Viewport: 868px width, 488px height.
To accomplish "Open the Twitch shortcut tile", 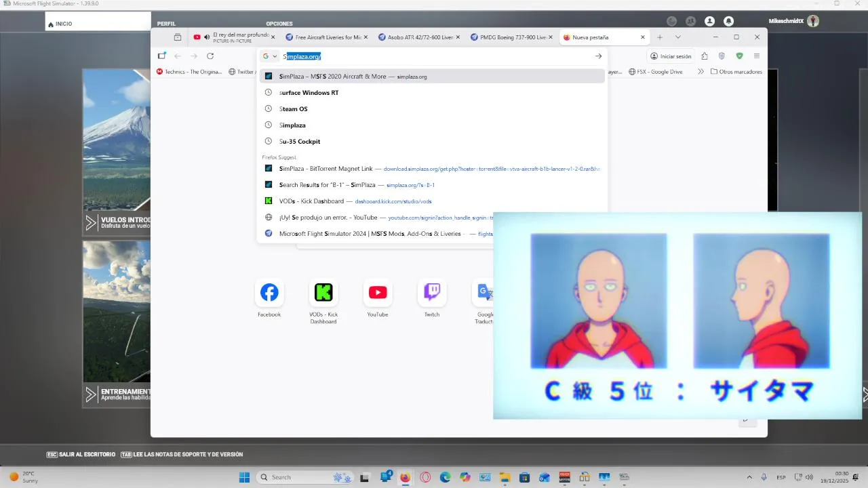I will point(432,298).
